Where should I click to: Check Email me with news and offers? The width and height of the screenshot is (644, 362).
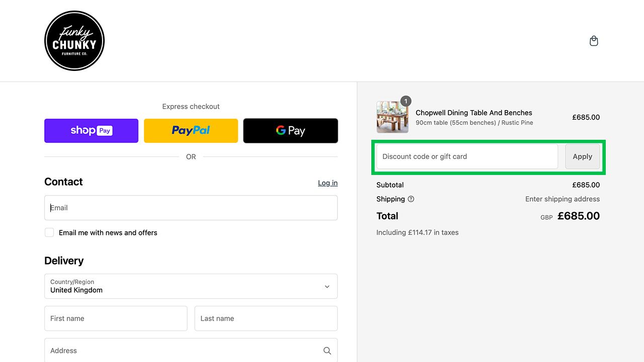click(49, 232)
